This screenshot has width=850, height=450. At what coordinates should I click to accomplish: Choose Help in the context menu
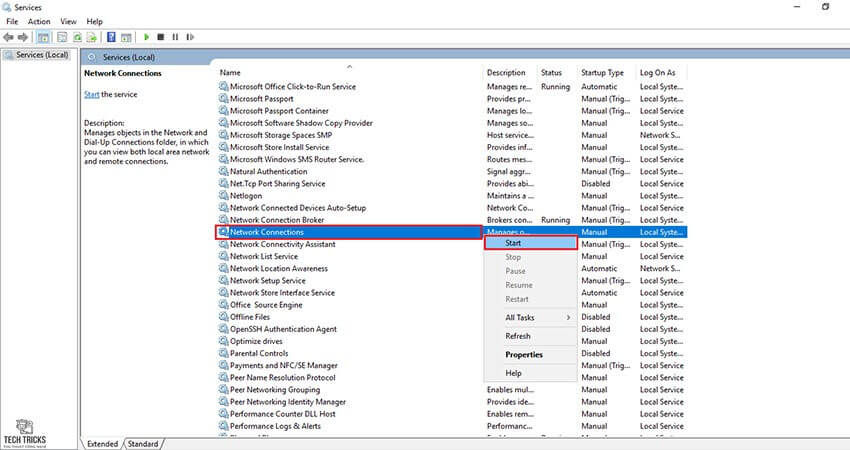[531, 373]
